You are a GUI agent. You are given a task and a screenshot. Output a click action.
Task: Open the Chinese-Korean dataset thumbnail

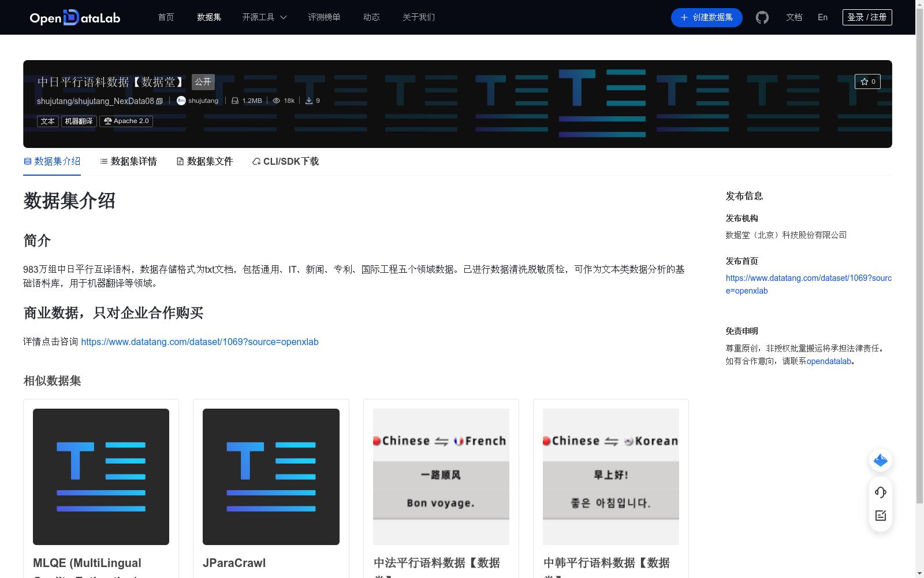click(x=611, y=477)
